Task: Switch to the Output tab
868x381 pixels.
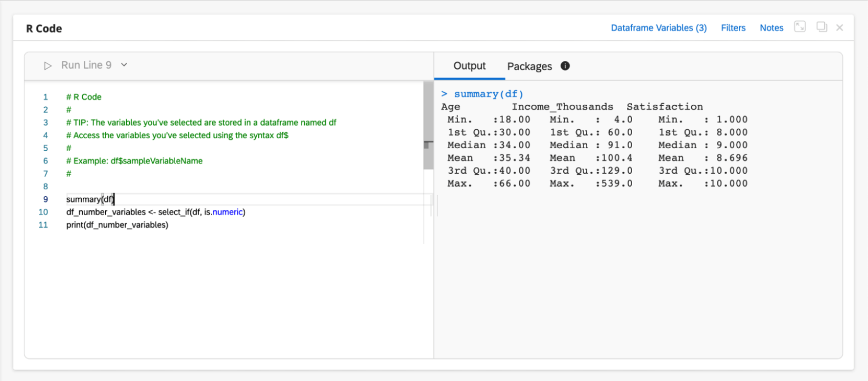Action: click(469, 66)
